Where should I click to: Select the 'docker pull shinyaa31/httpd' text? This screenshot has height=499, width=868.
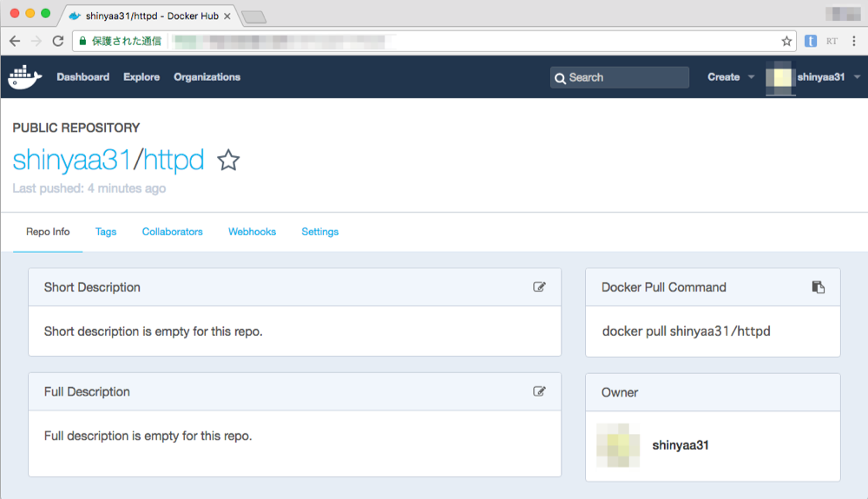pyautogui.click(x=686, y=332)
